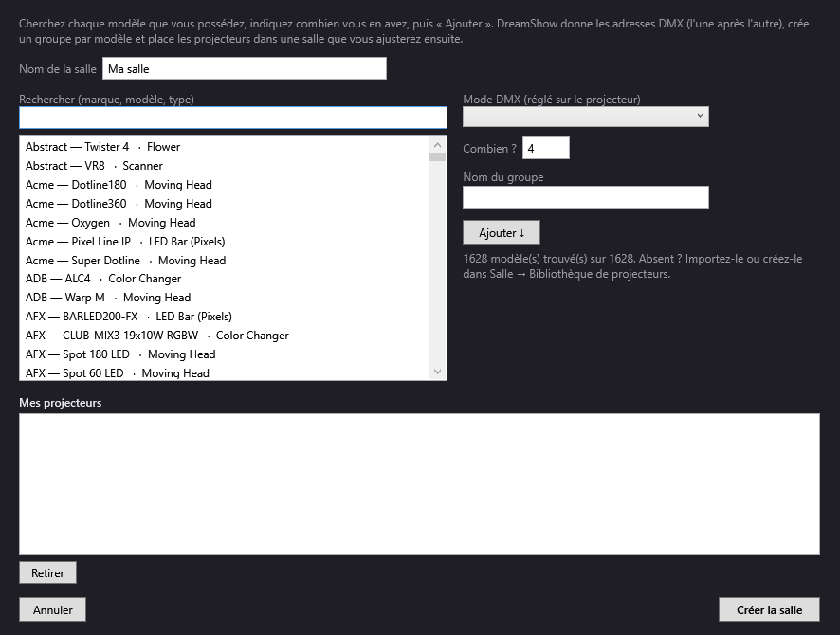Click Créer la salle button

pos(769,609)
